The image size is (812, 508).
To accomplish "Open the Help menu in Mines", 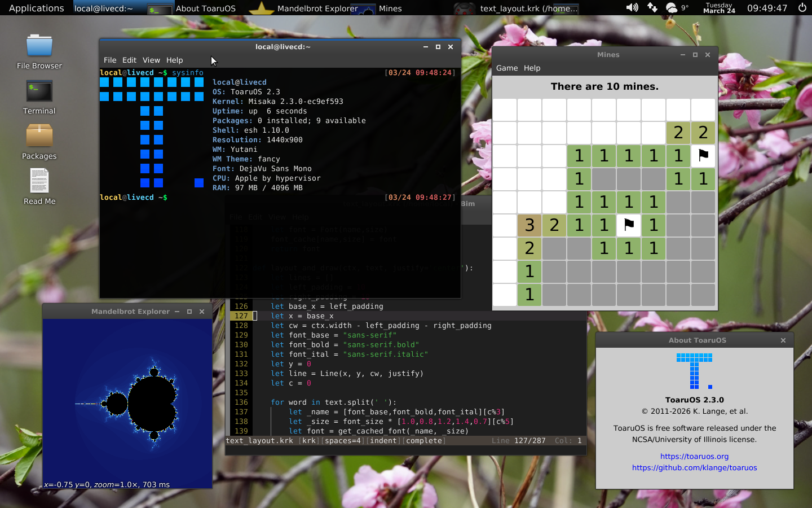I will pos(532,68).
